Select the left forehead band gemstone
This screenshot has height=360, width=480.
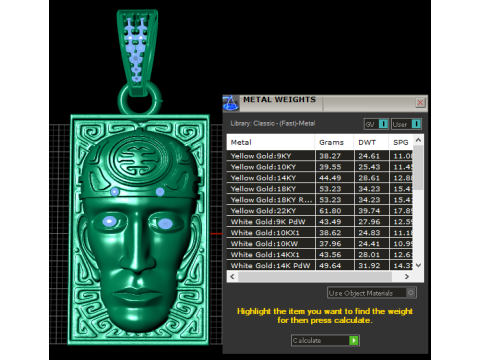(115, 192)
